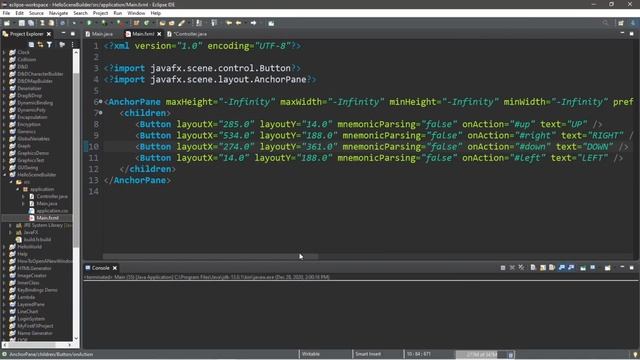Viewport: 640px width, 360px height.
Task: Expand the Encryption project
Action: tap(4, 124)
